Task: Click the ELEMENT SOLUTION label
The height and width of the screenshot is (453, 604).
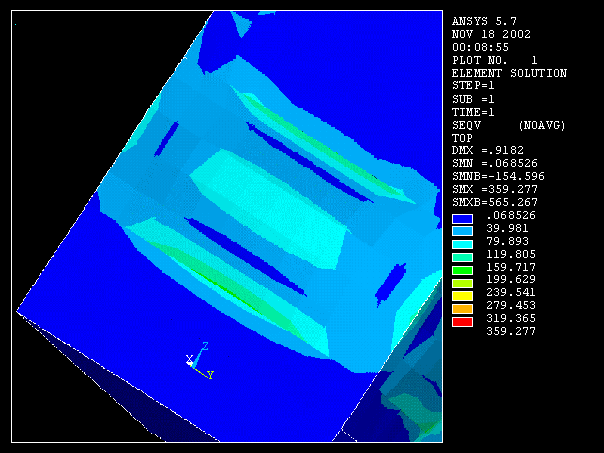Action: (509, 73)
